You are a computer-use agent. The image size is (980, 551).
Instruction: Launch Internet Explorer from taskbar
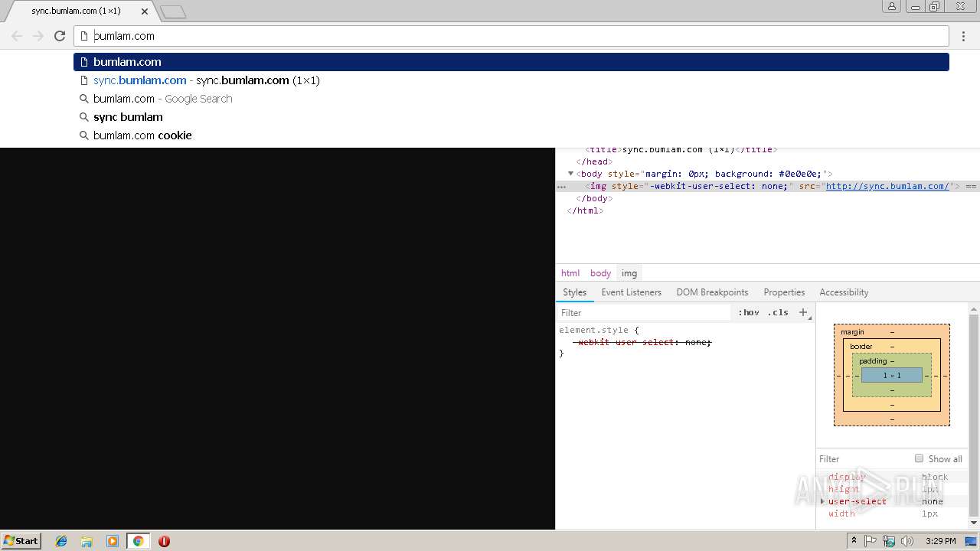tap(61, 541)
